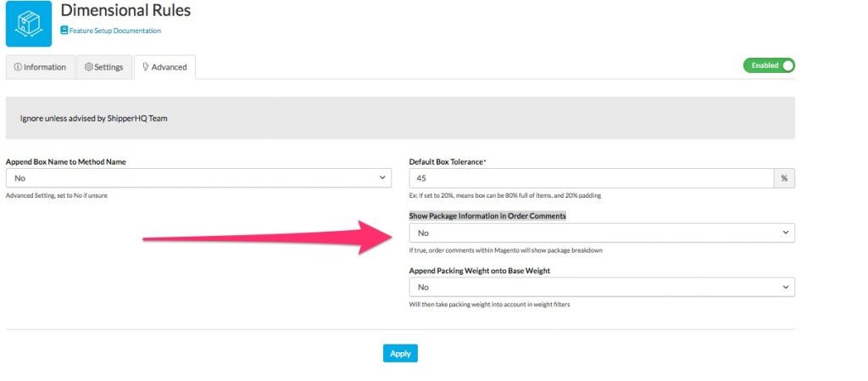Screen dimensions: 868x381
Task: Click the Dimensional Rules box icon
Action: (x=28, y=23)
